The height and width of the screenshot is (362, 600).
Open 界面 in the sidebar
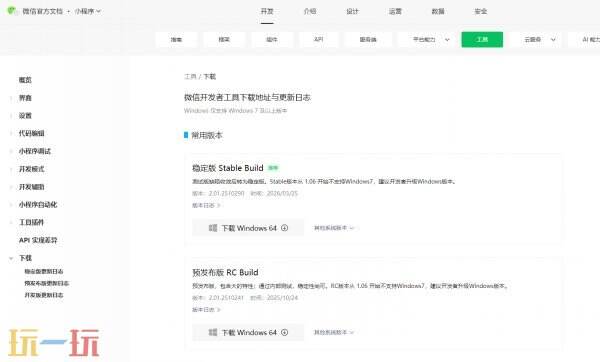(x=25, y=98)
